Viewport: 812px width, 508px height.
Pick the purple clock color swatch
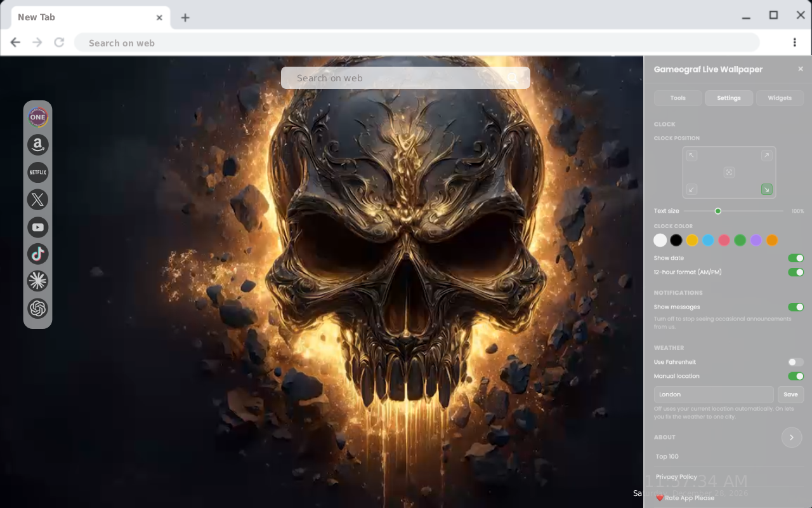click(x=756, y=240)
